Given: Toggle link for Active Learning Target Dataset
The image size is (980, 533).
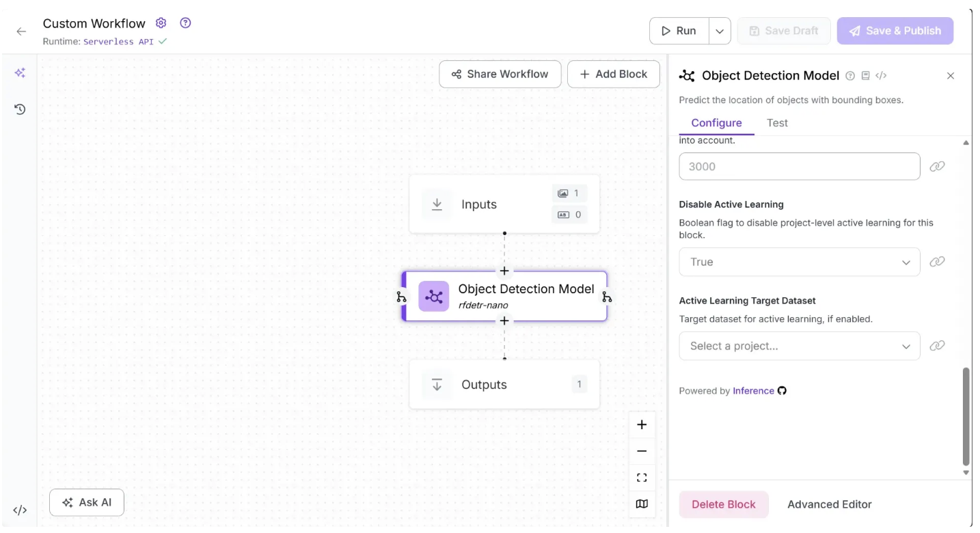Looking at the screenshot, I should (937, 346).
